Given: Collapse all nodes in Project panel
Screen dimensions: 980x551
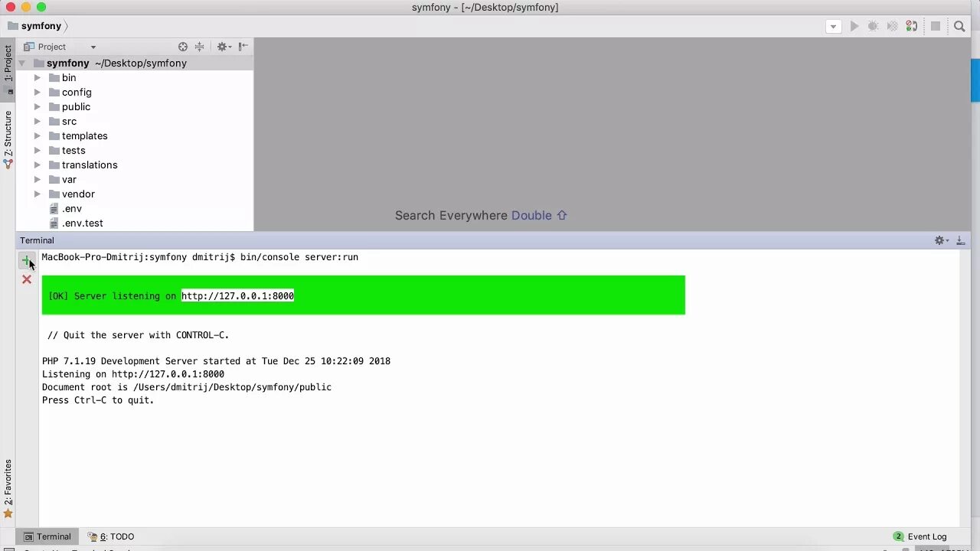Looking at the screenshot, I should [x=200, y=47].
